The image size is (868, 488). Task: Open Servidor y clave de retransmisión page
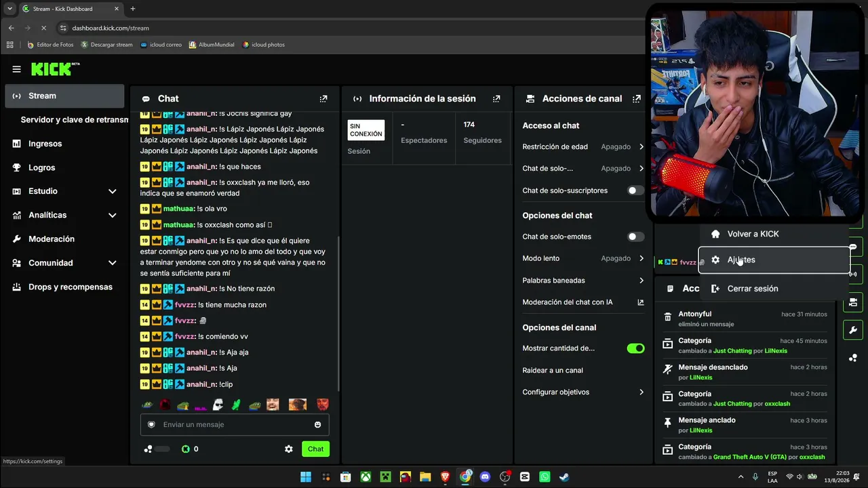[x=73, y=119]
